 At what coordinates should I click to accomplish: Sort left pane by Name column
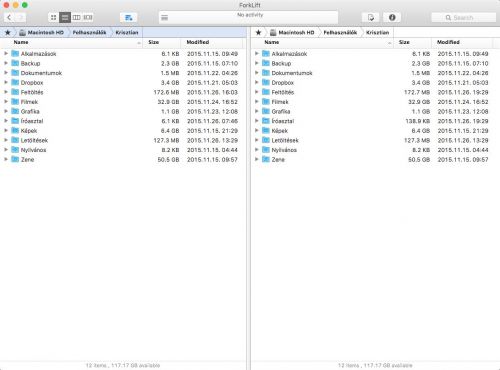click(71, 42)
